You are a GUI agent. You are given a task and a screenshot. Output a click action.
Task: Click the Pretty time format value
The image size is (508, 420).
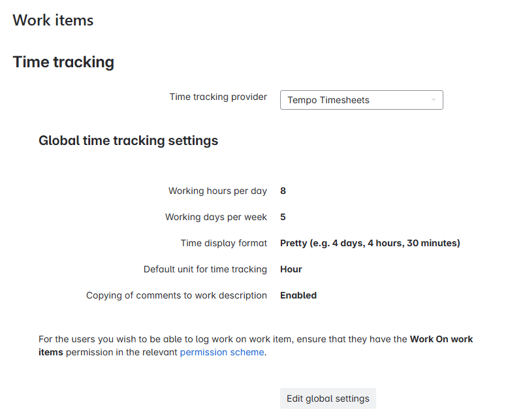coord(370,243)
